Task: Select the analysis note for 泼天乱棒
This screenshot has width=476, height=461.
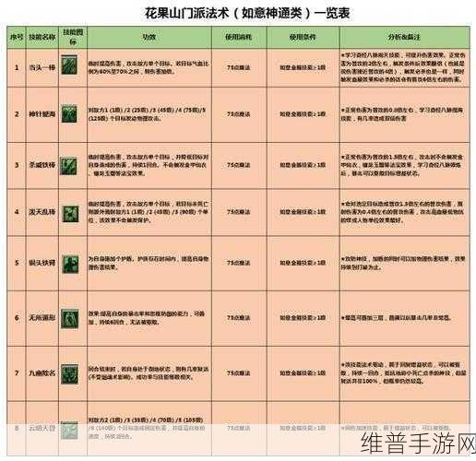Action: click(402, 212)
